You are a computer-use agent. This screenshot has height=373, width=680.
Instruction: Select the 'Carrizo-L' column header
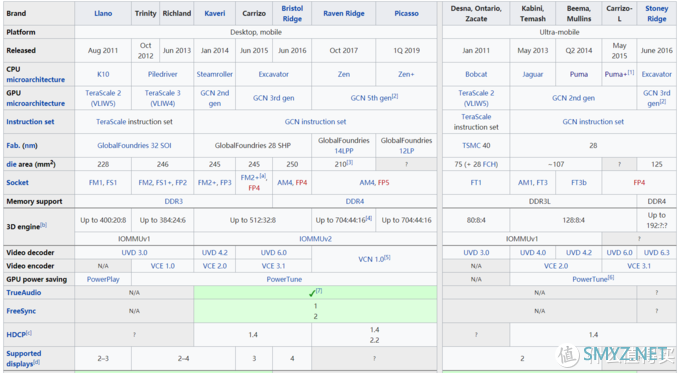pyautogui.click(x=619, y=13)
